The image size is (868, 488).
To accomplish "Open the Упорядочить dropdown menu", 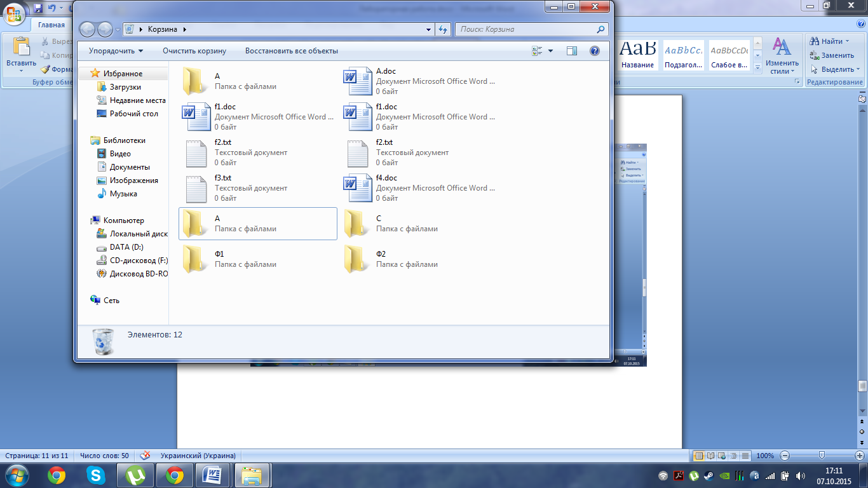I will pos(116,51).
